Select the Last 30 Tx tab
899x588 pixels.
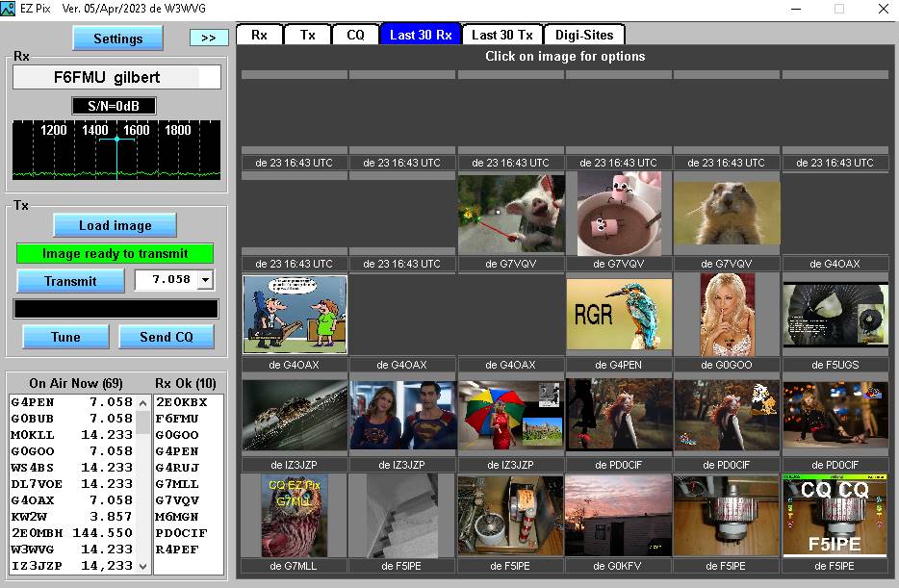tap(501, 35)
